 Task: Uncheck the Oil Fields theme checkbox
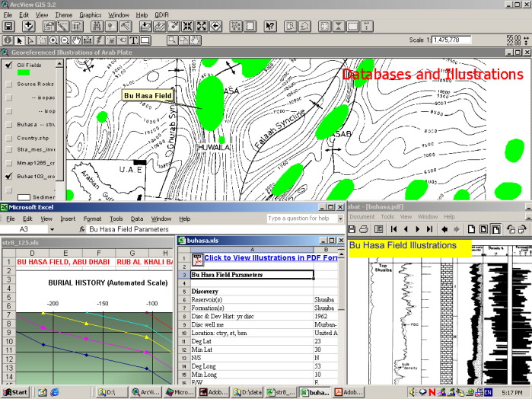[x=9, y=65]
